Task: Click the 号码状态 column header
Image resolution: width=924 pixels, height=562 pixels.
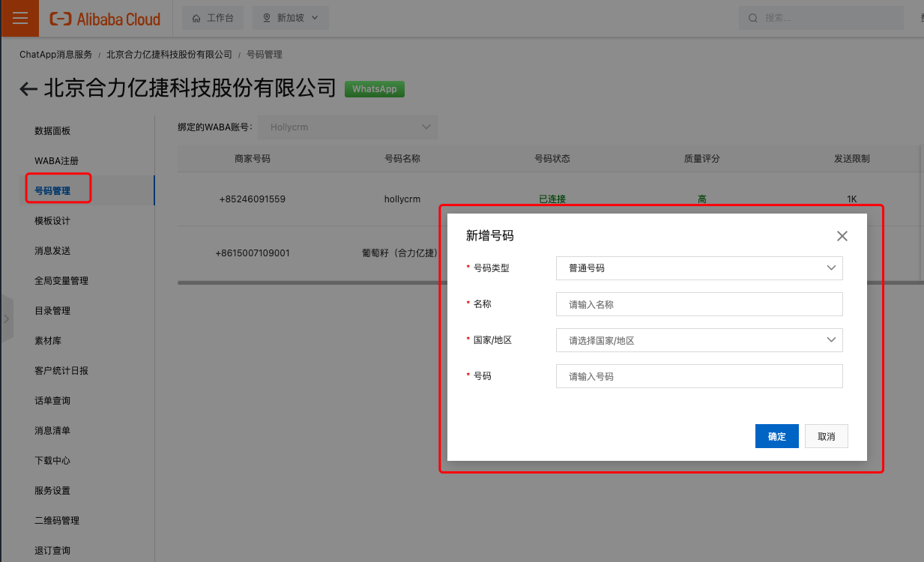Action: point(552,159)
